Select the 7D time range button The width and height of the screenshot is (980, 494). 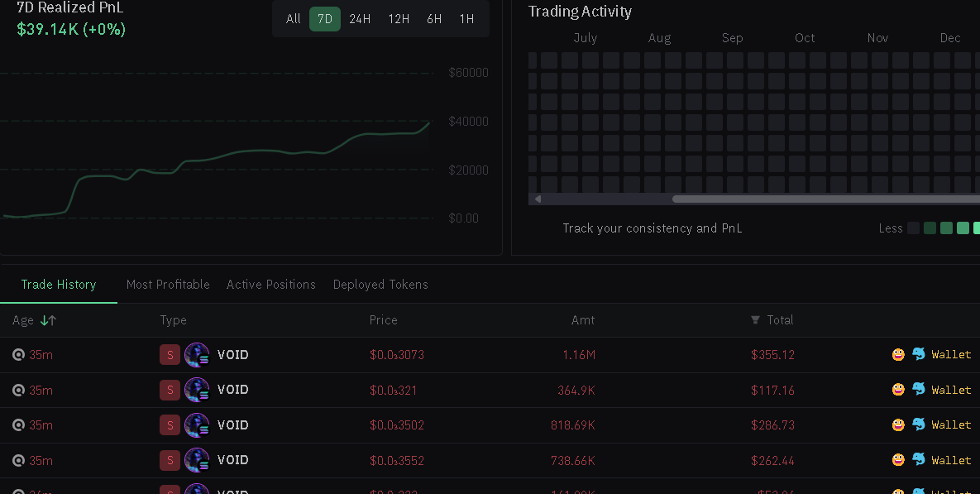click(325, 19)
